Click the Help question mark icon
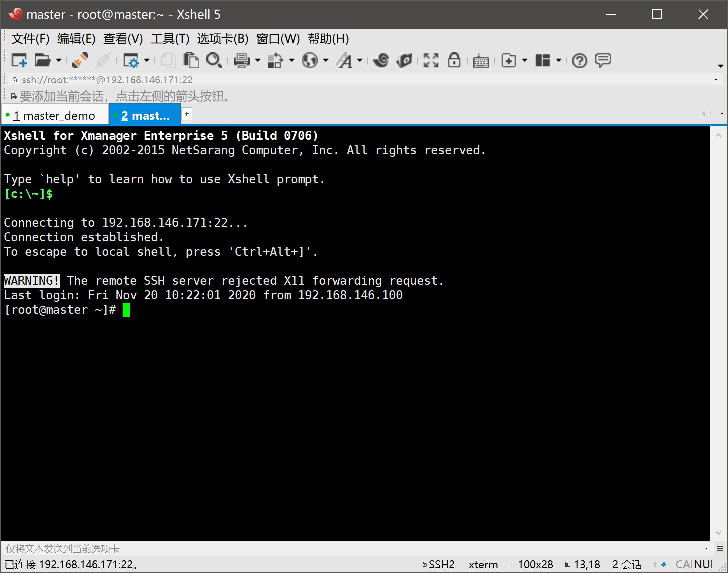The image size is (728, 573). [x=579, y=60]
